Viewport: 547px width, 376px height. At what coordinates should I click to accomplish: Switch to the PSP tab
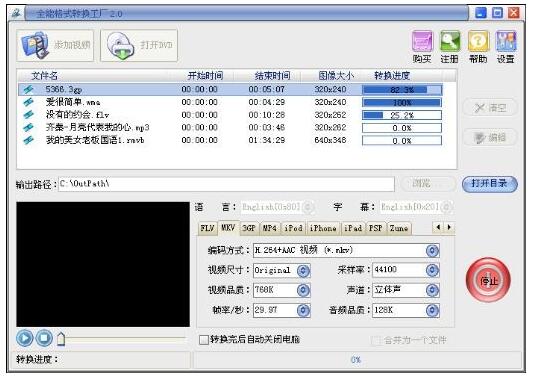(x=376, y=228)
